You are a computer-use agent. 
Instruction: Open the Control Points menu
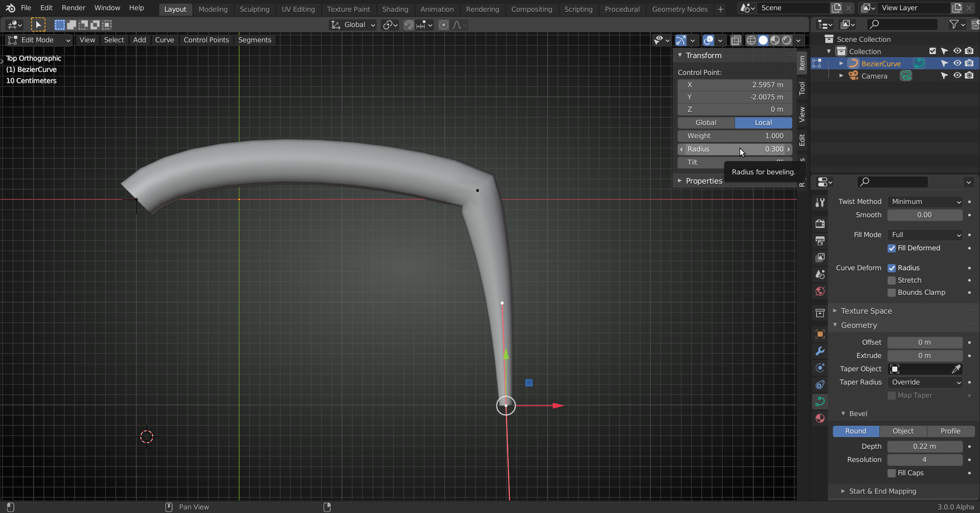(206, 40)
